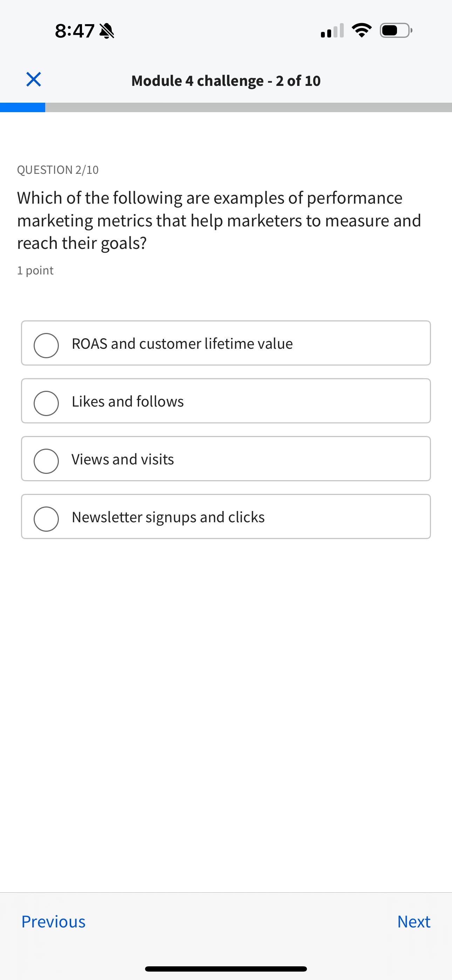Tap the 1 point label
The image size is (452, 980).
tap(35, 271)
